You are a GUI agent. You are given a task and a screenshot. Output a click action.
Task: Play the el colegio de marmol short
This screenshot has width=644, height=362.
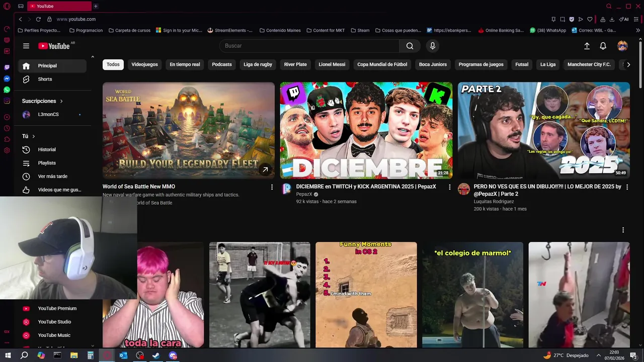point(472,295)
